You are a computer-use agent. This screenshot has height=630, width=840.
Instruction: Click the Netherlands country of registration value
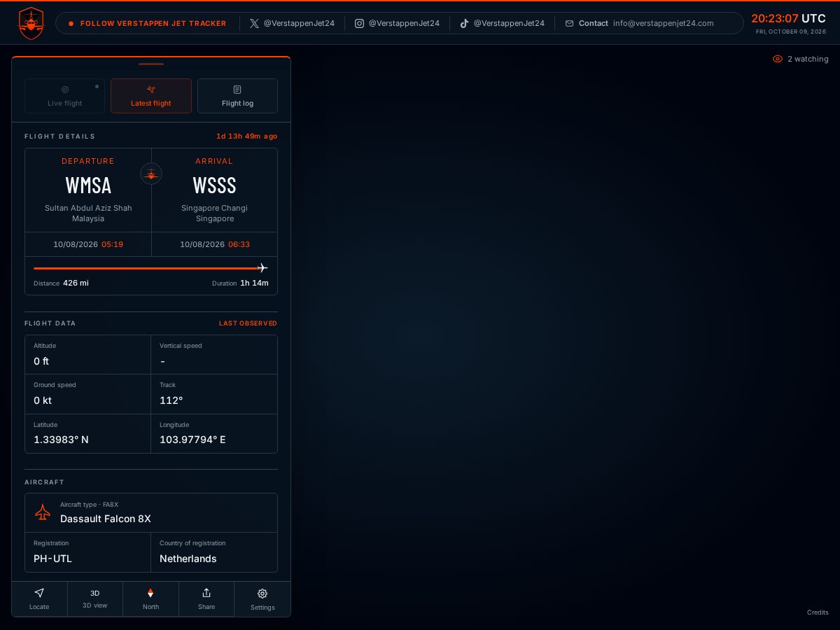point(188,559)
